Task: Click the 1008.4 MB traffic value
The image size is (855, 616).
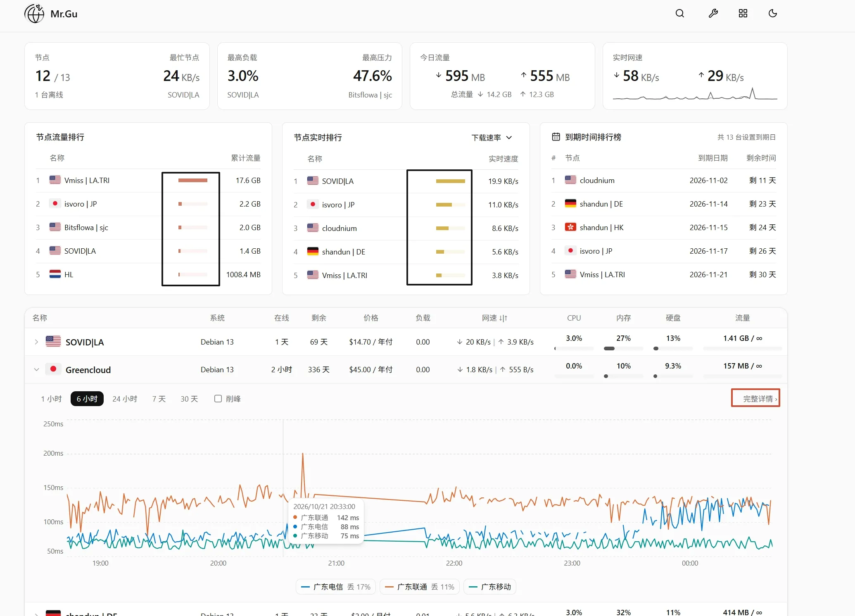Action: [243, 274]
